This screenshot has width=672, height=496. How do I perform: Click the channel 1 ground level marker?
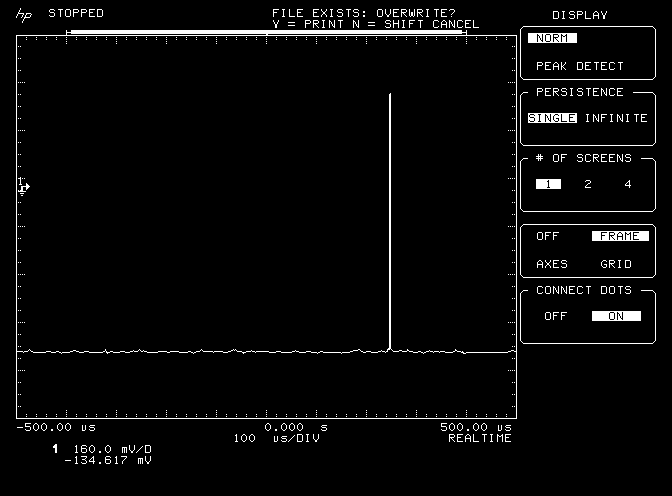[23, 186]
